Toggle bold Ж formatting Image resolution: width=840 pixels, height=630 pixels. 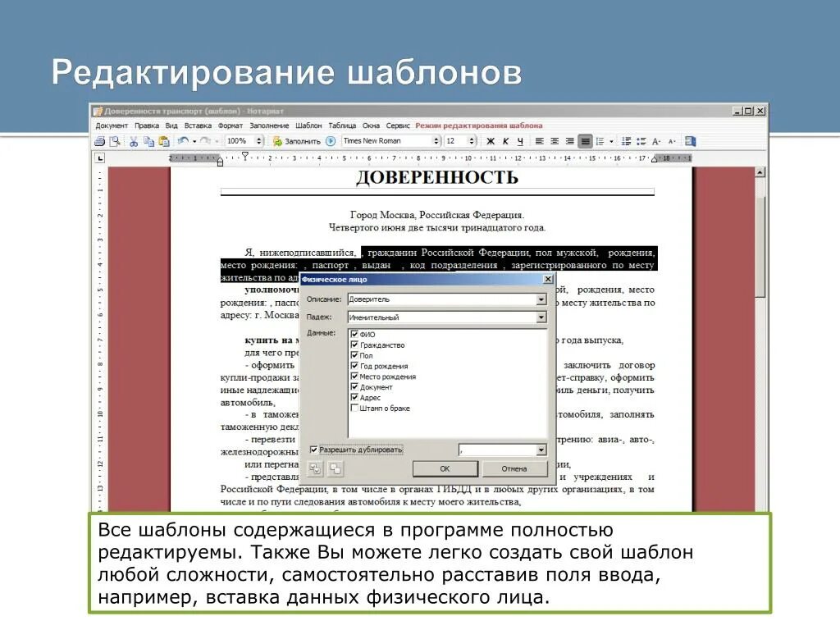(491, 141)
